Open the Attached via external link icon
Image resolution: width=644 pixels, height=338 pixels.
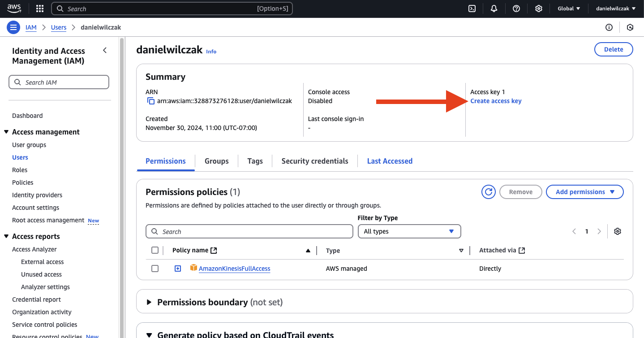(x=522, y=251)
